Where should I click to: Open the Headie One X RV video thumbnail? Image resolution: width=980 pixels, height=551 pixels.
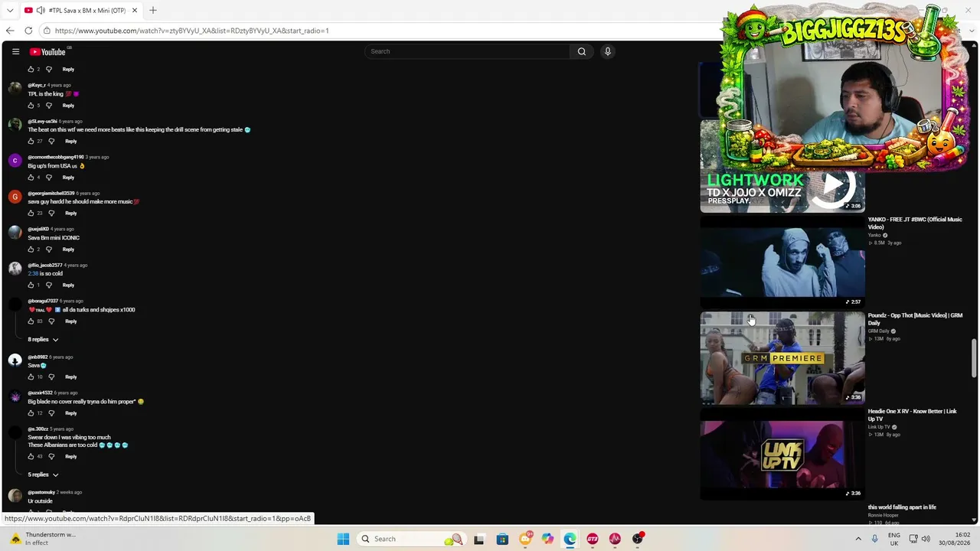point(782,453)
